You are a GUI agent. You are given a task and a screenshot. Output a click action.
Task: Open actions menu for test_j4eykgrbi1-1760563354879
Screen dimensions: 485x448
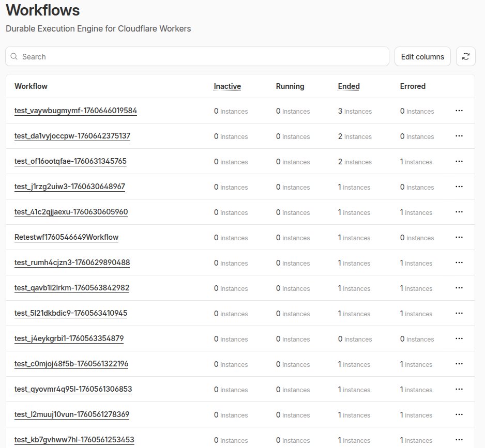click(459, 339)
